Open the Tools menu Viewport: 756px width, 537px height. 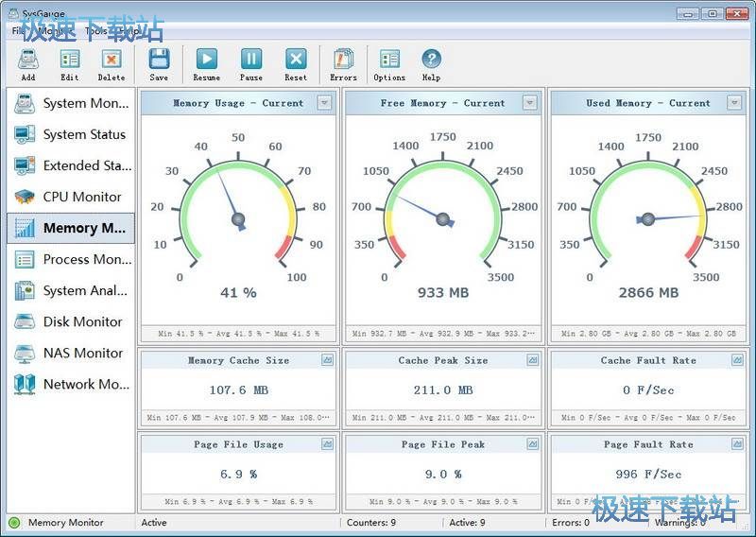[96, 31]
